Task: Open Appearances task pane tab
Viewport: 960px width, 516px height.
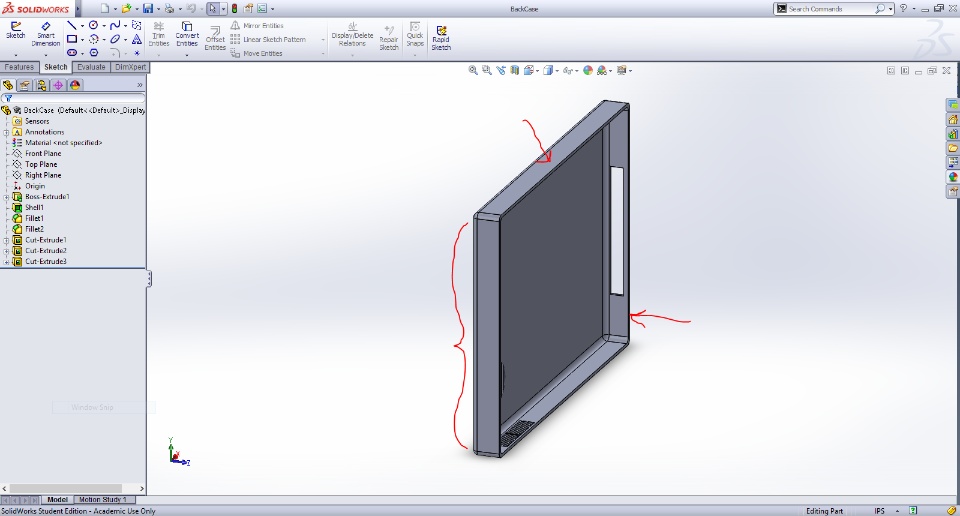Action: pos(953,177)
